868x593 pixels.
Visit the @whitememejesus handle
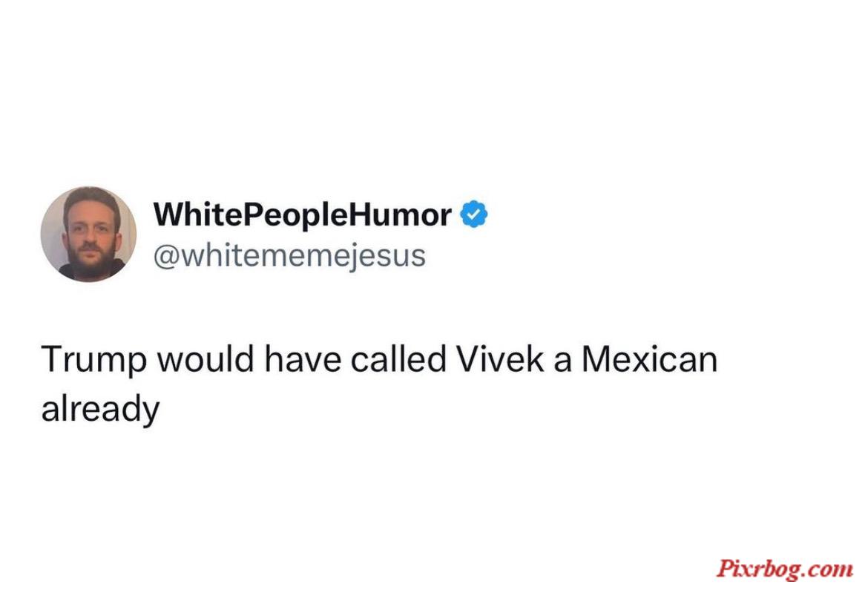[289, 256]
